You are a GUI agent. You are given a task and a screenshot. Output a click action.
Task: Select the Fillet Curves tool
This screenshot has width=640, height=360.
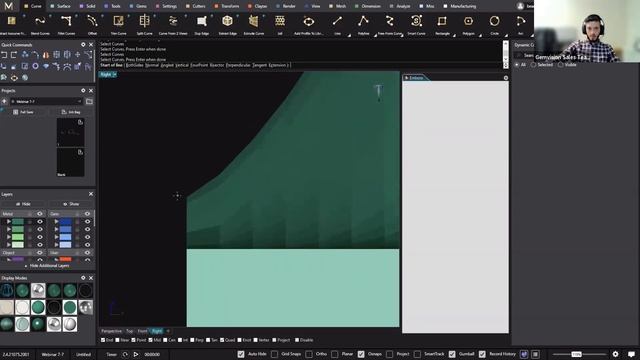pyautogui.click(x=66, y=24)
